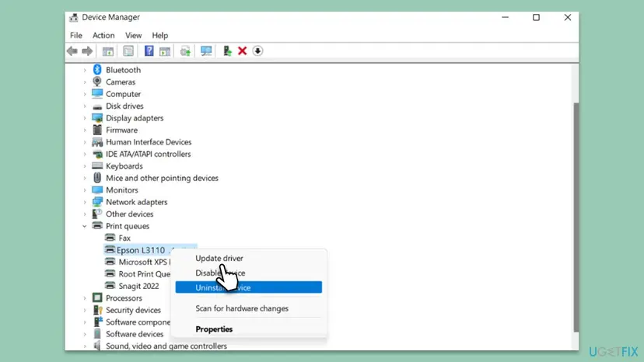This screenshot has width=644, height=362.
Task: Click the Security devices key icon
Action: [x=98, y=310]
